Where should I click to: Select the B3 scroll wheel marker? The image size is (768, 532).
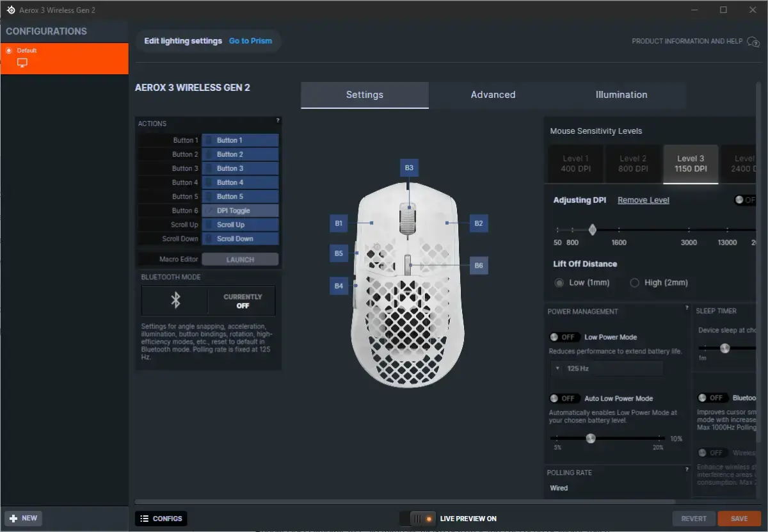tap(409, 168)
